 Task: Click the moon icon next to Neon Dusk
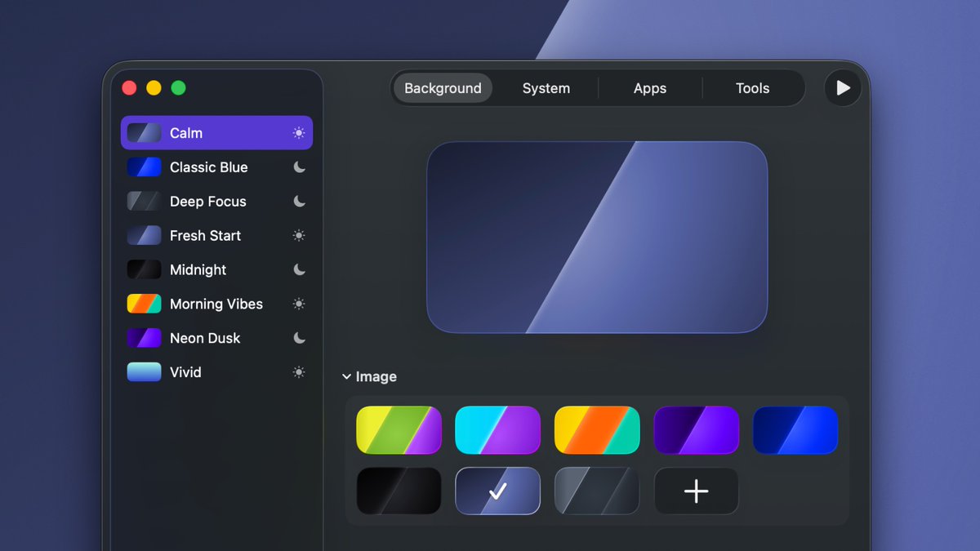(299, 338)
